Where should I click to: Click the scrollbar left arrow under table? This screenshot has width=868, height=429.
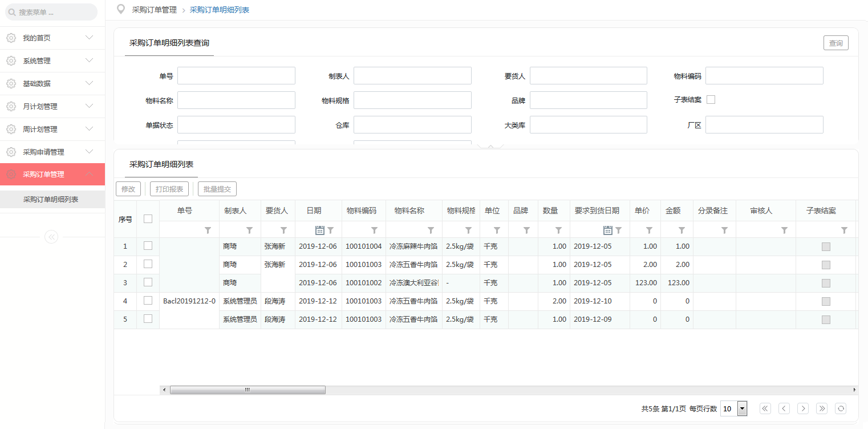pyautogui.click(x=164, y=390)
